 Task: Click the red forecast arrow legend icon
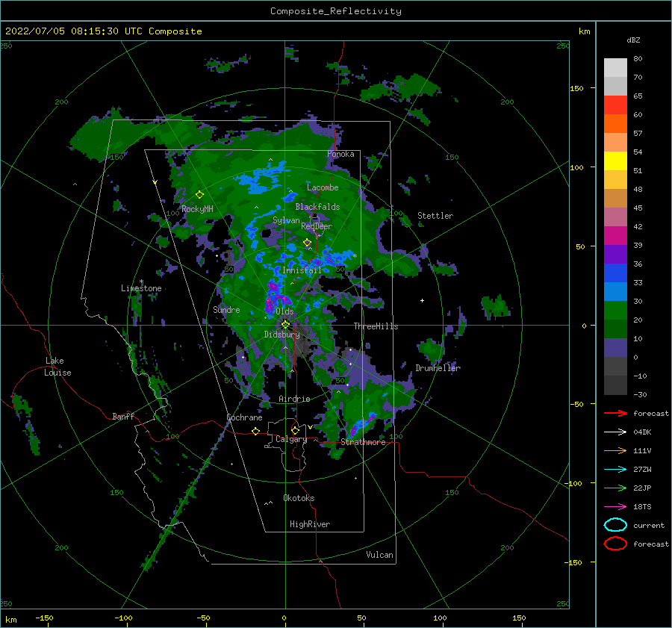[615, 413]
